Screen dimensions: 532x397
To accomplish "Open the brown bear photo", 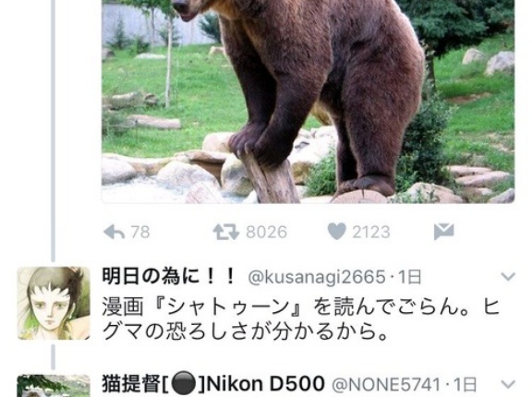I will [x=308, y=102].
